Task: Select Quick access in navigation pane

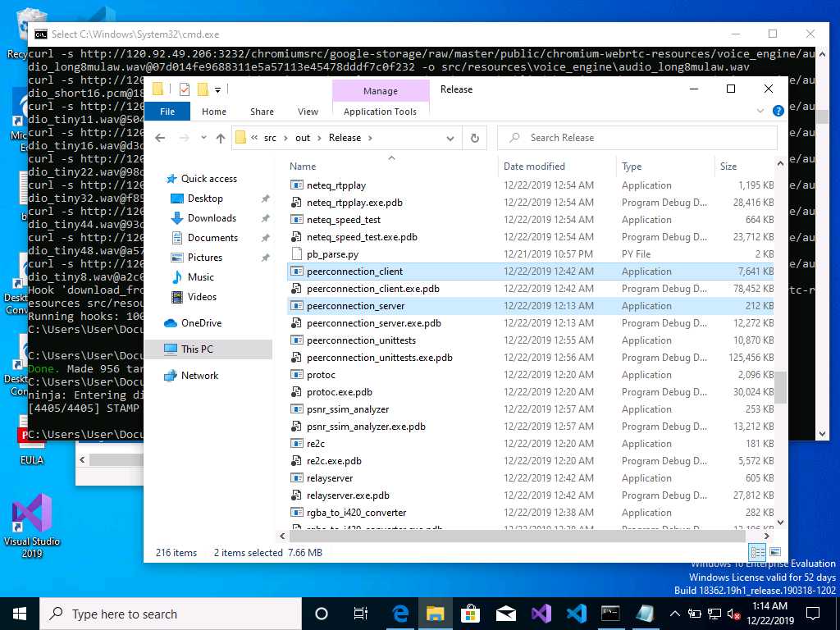Action: tap(209, 178)
